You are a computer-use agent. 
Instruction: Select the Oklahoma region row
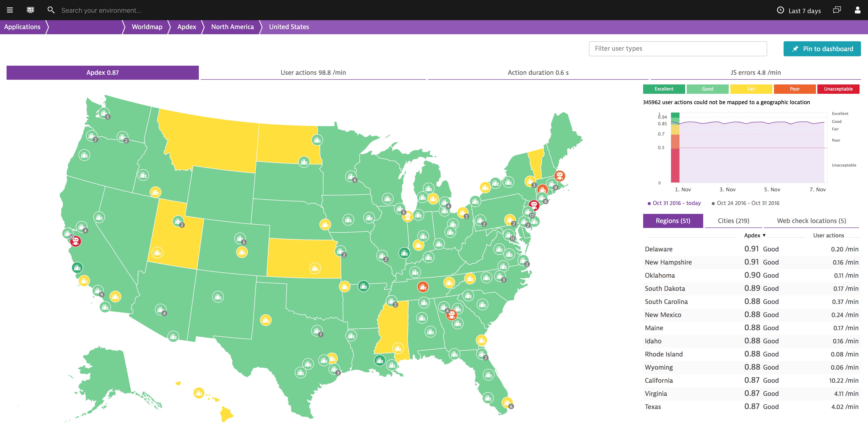751,275
